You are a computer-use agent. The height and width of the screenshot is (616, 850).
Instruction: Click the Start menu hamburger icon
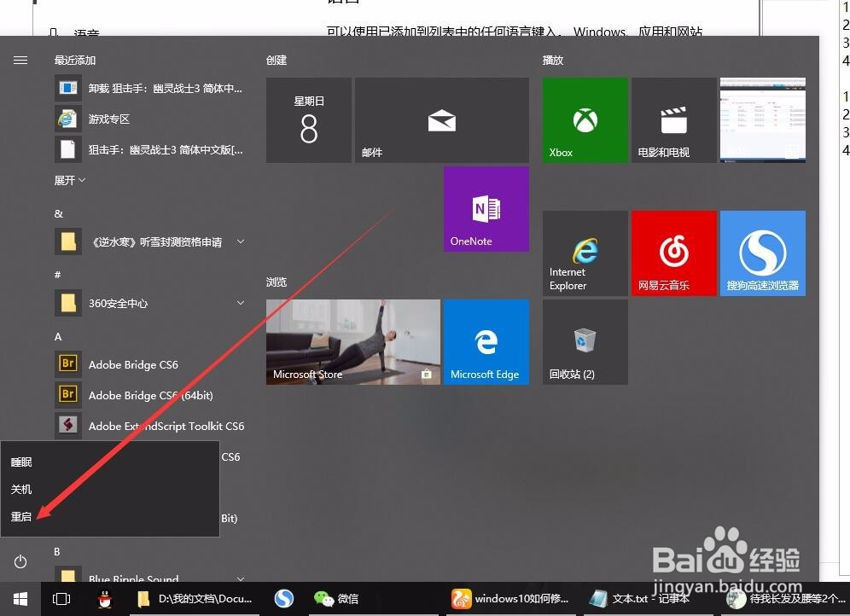[20, 60]
